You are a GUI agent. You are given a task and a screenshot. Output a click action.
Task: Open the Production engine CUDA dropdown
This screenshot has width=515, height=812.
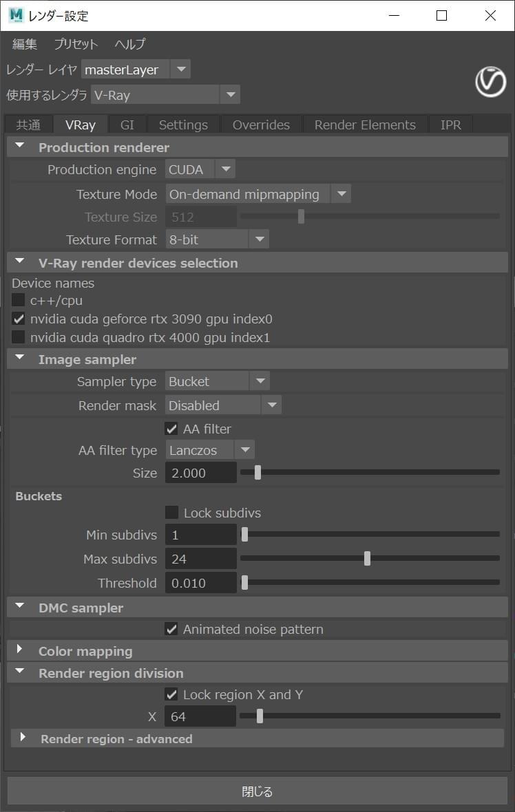coord(200,169)
